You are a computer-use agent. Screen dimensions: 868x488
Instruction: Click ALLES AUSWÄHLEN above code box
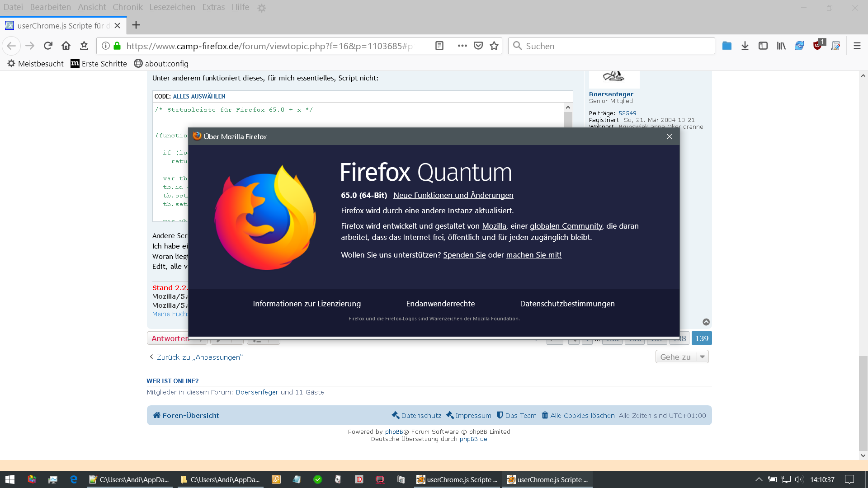point(199,96)
